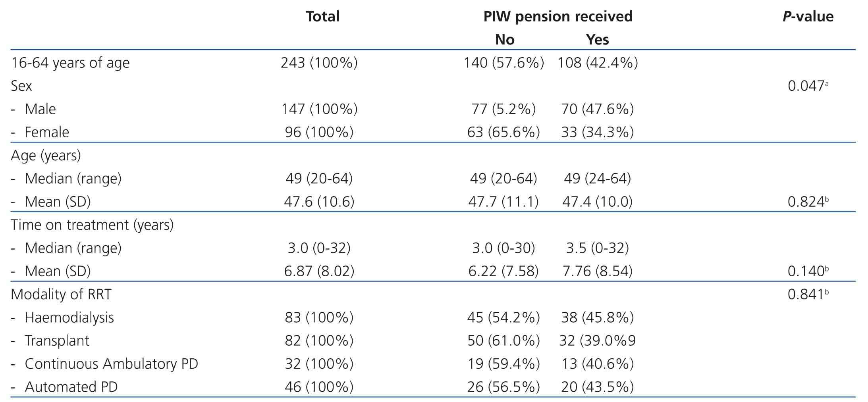Click Time on treatment (years) heading
The image size is (868, 402).
[92, 225]
